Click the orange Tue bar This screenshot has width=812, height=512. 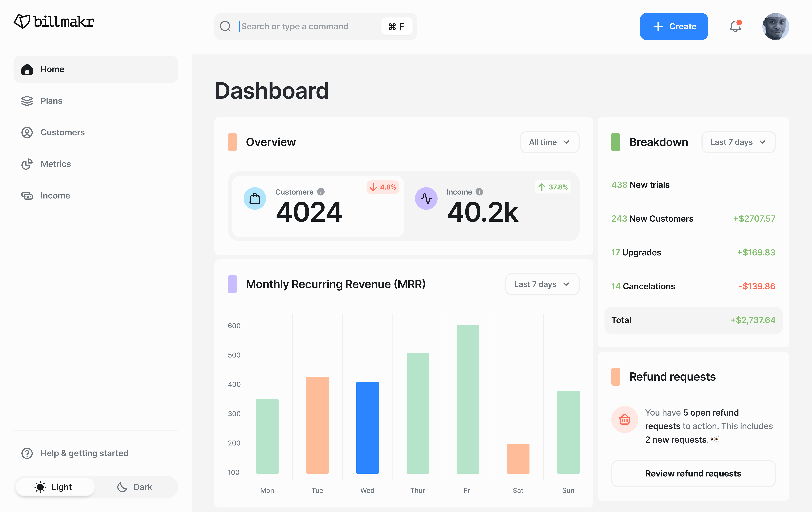(x=317, y=425)
